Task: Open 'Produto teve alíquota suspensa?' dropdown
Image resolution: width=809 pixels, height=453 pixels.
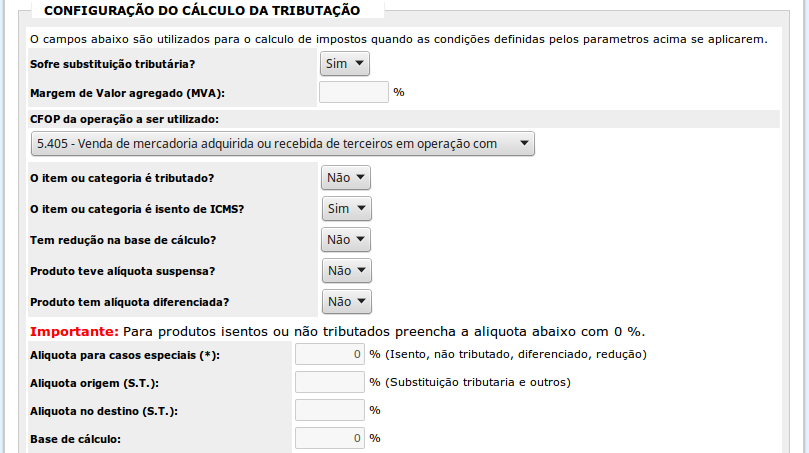Action: pos(346,271)
